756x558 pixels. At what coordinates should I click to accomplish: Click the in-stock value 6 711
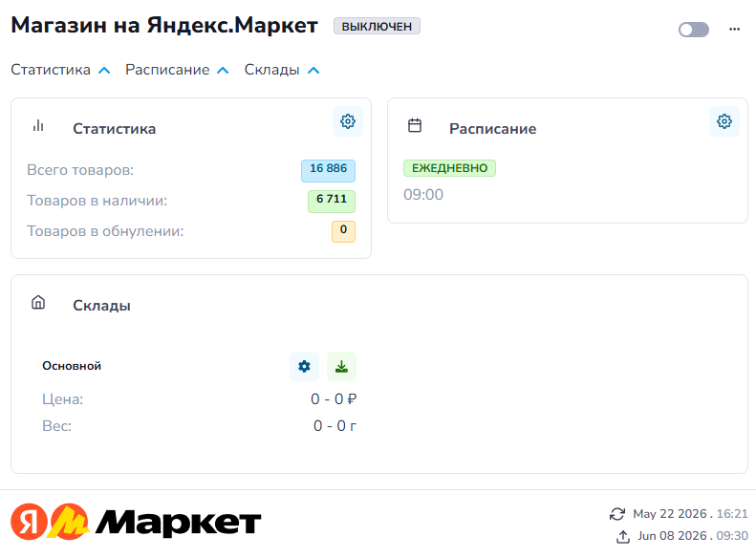point(332,201)
